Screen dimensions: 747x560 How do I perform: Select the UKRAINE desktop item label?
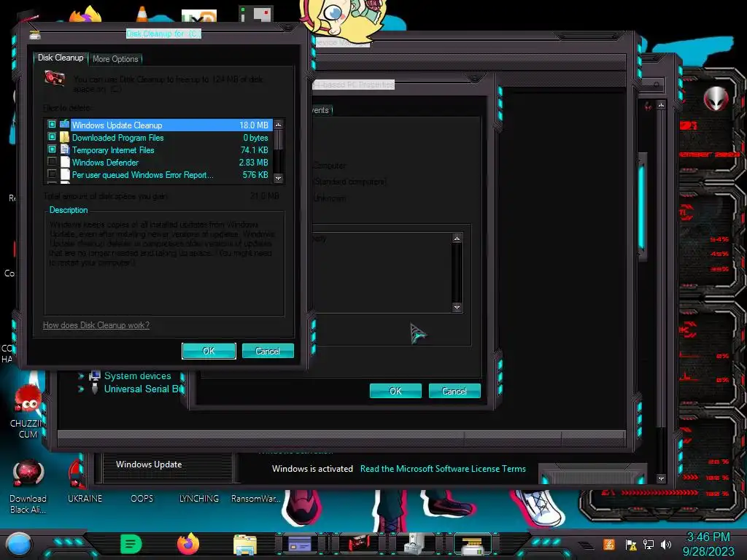(85, 499)
